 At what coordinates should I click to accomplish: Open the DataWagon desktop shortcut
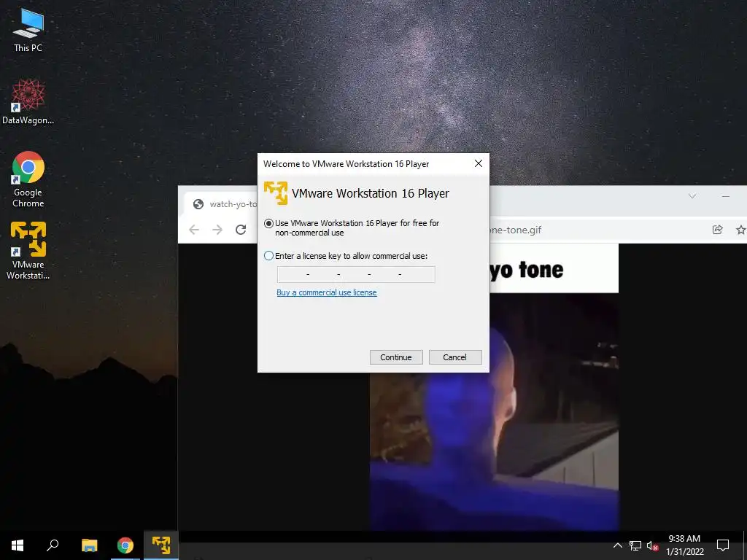click(x=28, y=102)
